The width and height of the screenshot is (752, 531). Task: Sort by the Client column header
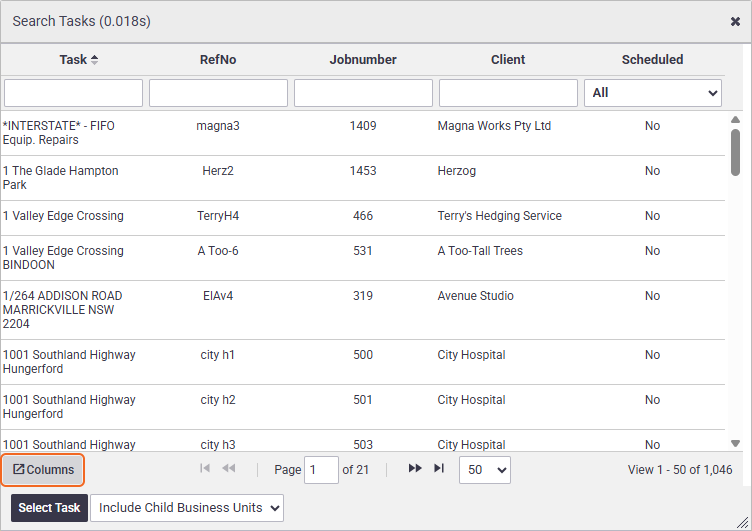pos(508,59)
